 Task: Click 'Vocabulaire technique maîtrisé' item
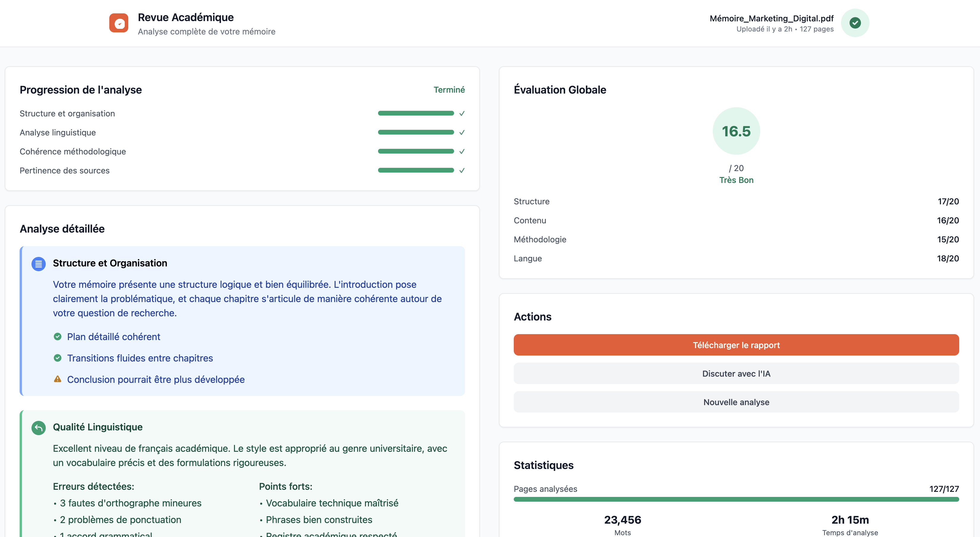click(x=332, y=503)
